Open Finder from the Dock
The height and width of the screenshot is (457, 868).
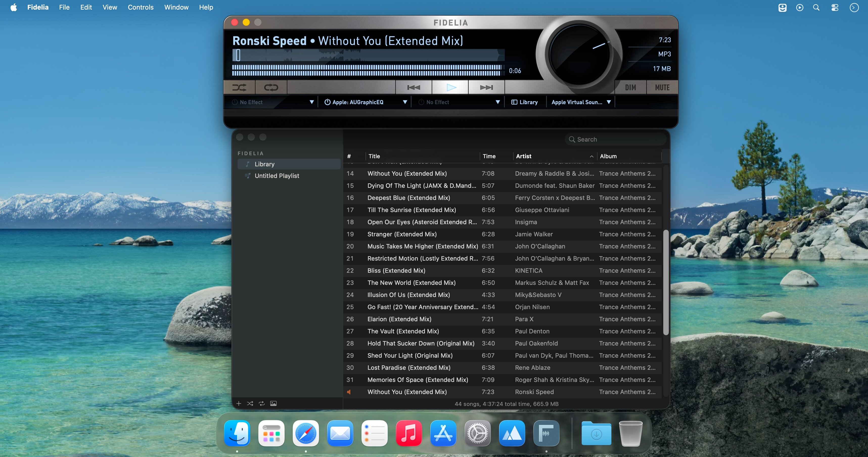click(x=237, y=433)
